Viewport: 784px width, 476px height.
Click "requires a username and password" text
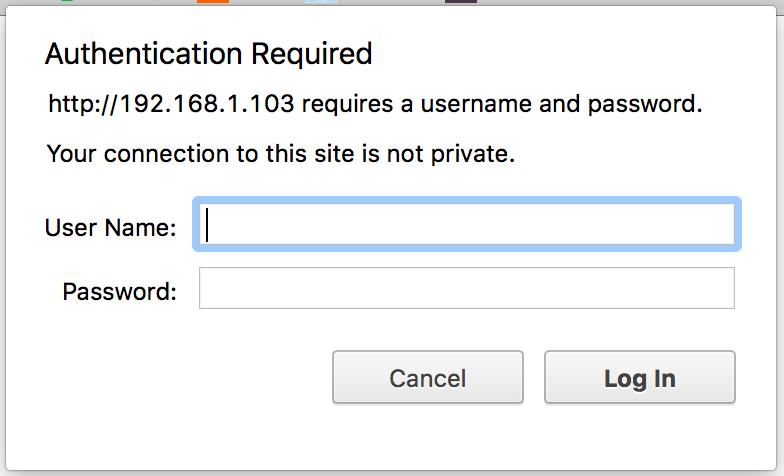(500, 104)
